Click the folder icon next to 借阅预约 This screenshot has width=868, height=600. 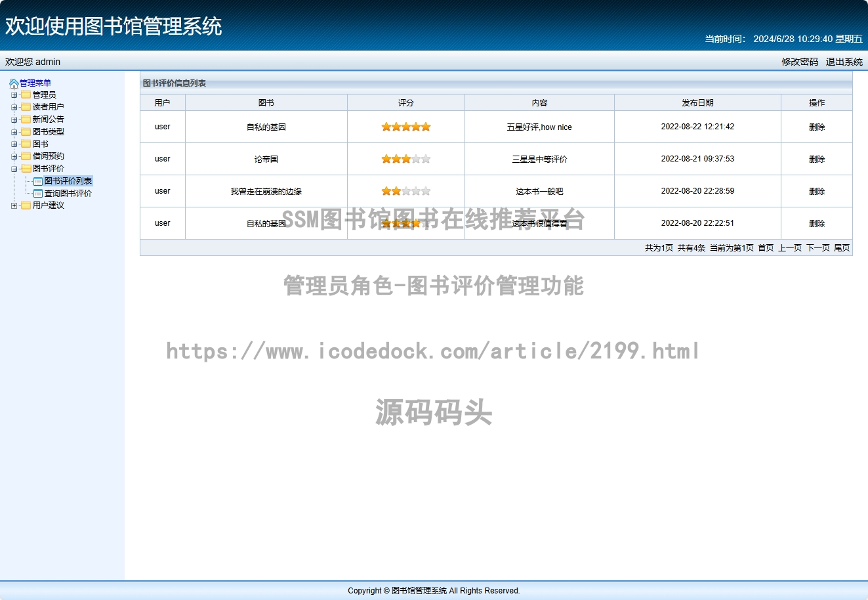tap(26, 156)
